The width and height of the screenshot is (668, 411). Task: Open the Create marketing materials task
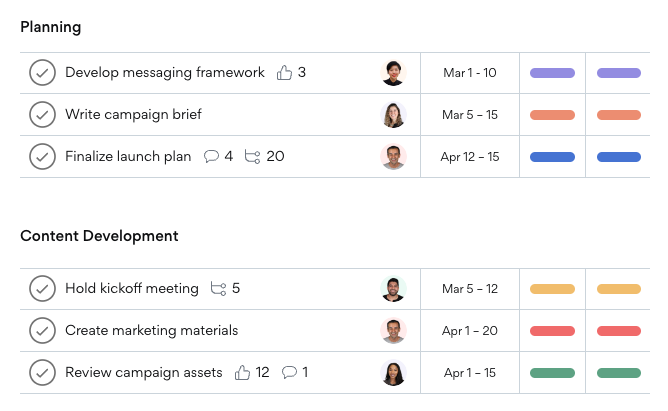click(151, 331)
